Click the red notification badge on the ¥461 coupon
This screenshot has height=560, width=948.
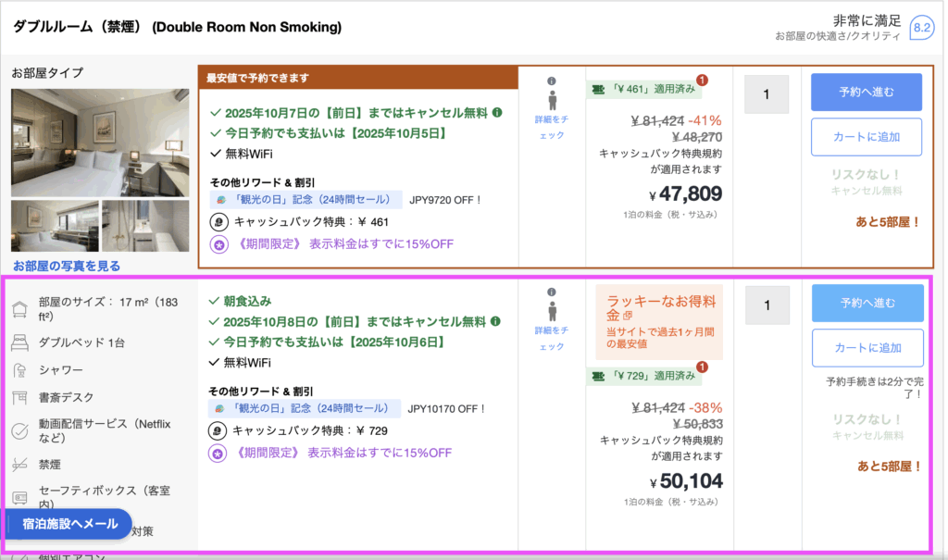[702, 80]
